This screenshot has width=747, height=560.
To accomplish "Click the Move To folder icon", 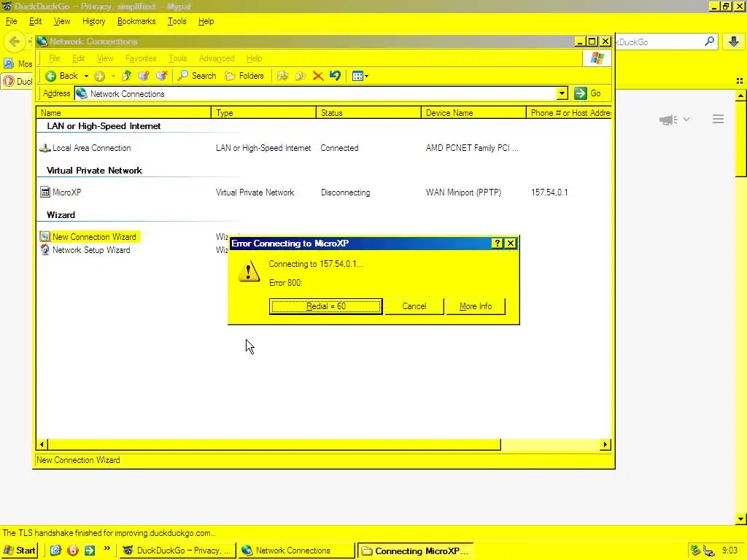I will tap(282, 76).
